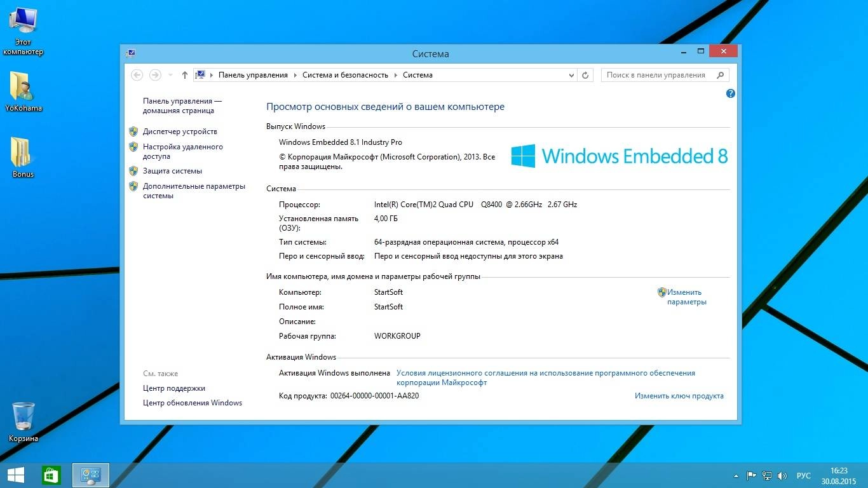Click the Windows Start button

16,475
